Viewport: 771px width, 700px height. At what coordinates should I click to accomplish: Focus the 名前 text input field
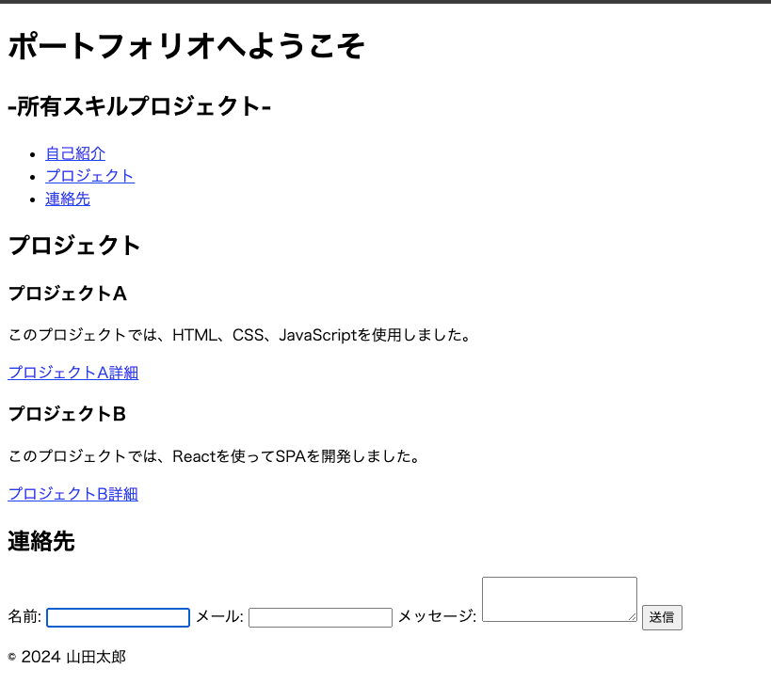point(118,617)
